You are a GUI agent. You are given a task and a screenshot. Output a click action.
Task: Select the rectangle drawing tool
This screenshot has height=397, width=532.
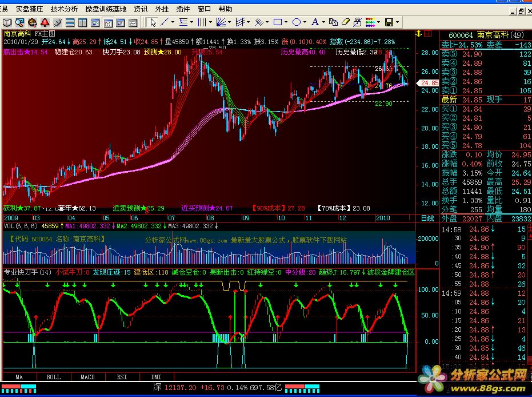(x=278, y=22)
